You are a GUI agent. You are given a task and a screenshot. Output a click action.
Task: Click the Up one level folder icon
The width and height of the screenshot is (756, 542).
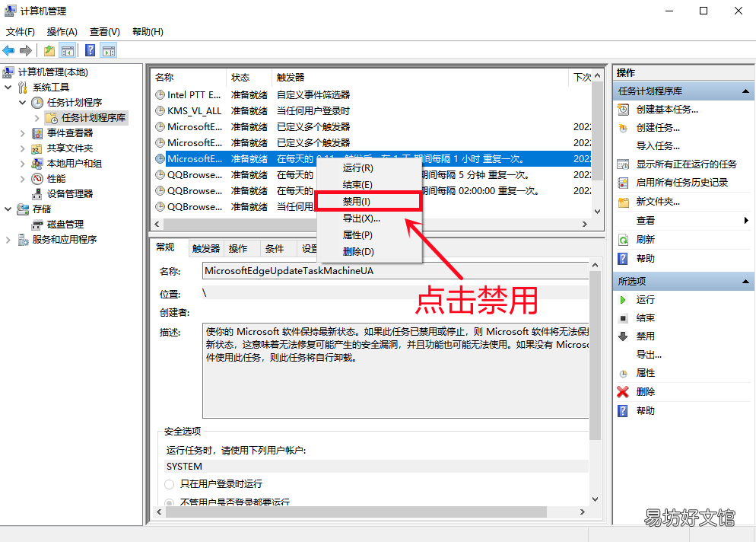[x=49, y=50]
